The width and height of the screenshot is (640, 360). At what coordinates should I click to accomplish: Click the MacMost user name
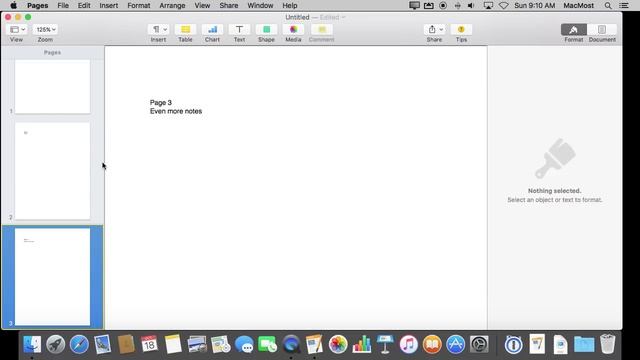pyautogui.click(x=578, y=5)
